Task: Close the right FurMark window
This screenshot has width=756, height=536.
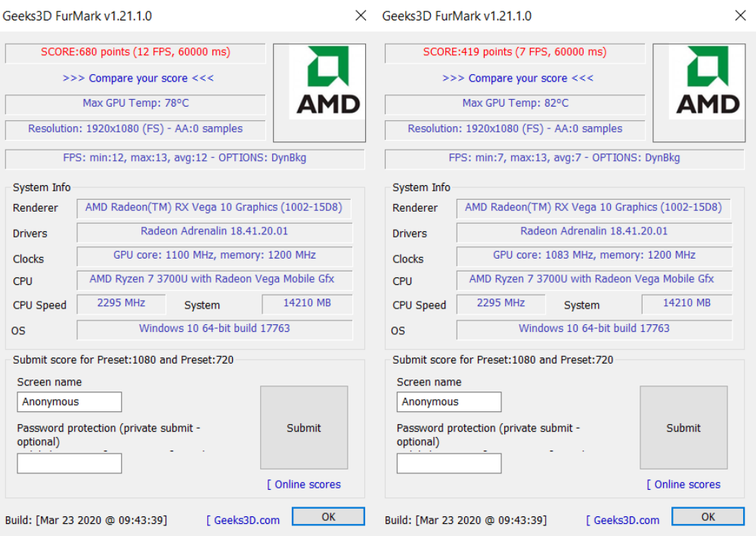Action: pyautogui.click(x=740, y=16)
